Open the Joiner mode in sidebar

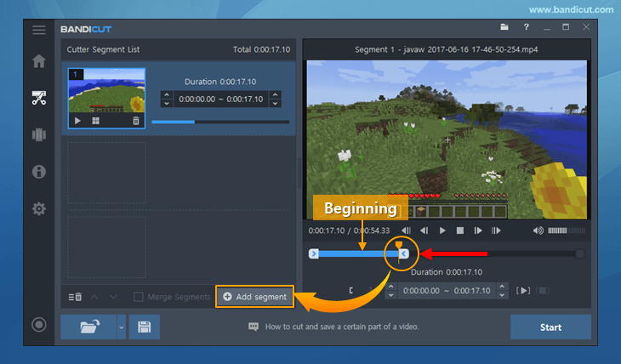(x=39, y=134)
